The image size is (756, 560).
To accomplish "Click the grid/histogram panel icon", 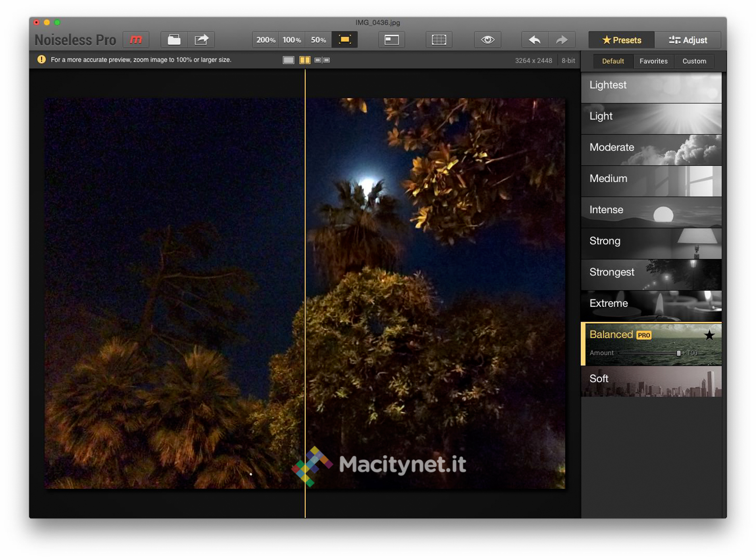I will (438, 40).
